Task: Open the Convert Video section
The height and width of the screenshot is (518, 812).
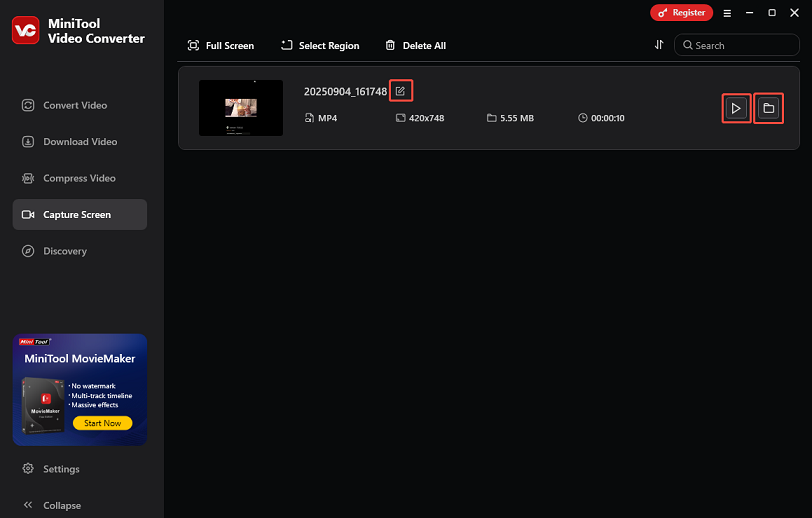Action: (80, 105)
